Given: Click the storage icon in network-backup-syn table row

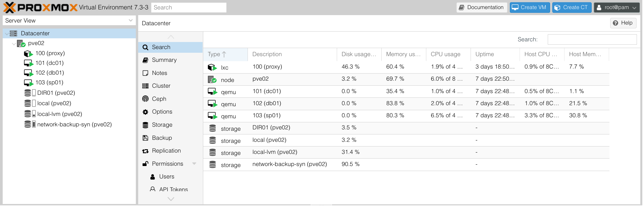Looking at the screenshot, I should pyautogui.click(x=213, y=165).
